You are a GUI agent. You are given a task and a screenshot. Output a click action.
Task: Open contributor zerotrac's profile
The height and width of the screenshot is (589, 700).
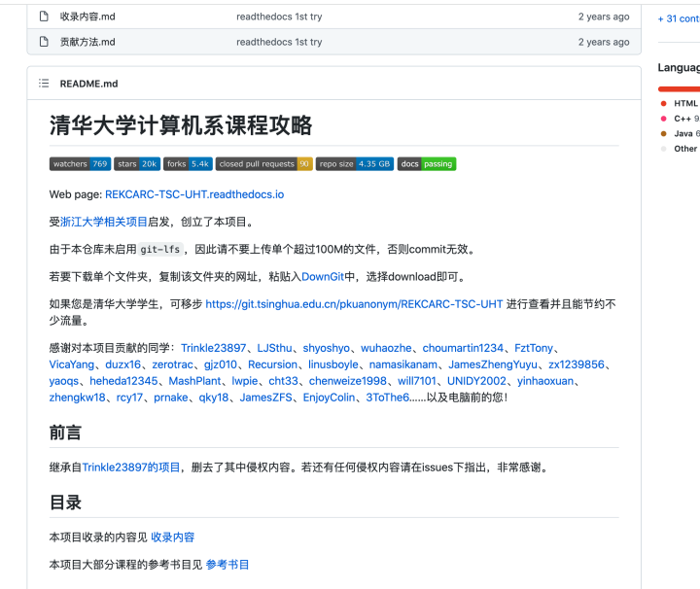point(173,364)
